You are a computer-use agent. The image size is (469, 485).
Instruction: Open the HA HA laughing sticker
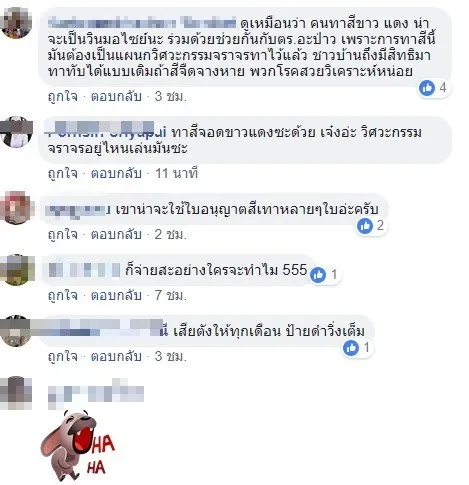point(78,446)
